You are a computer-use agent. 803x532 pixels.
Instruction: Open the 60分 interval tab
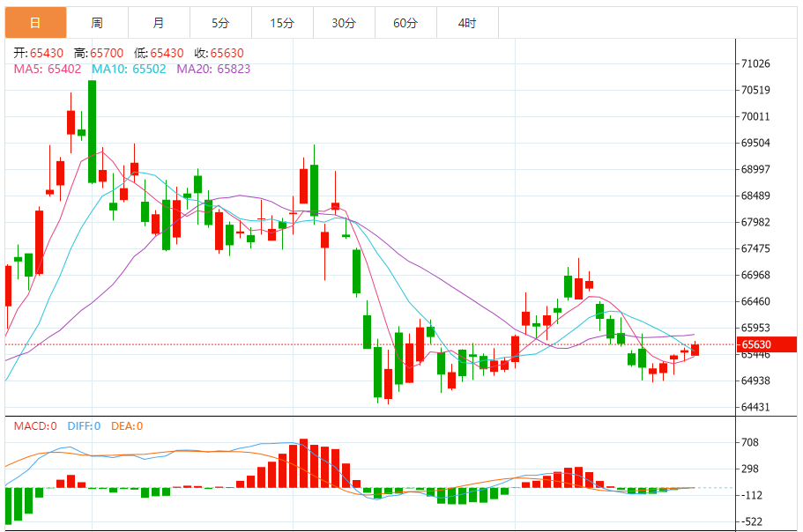point(405,23)
